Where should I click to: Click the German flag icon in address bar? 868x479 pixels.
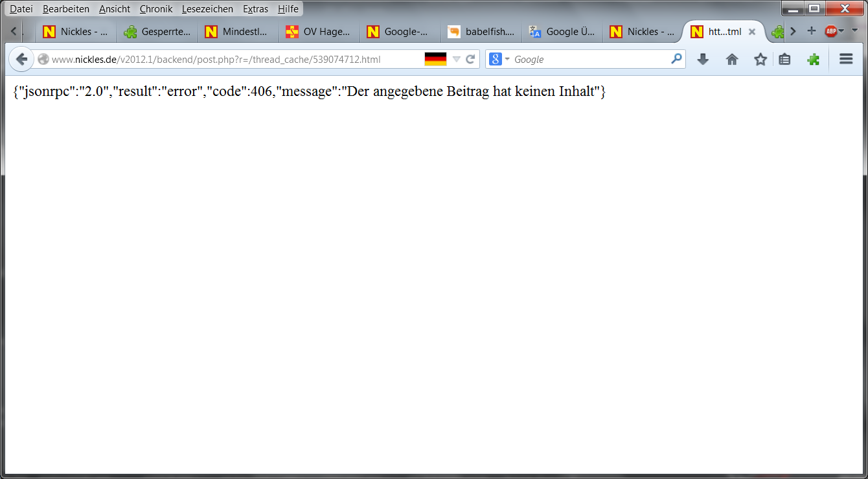pyautogui.click(x=435, y=59)
